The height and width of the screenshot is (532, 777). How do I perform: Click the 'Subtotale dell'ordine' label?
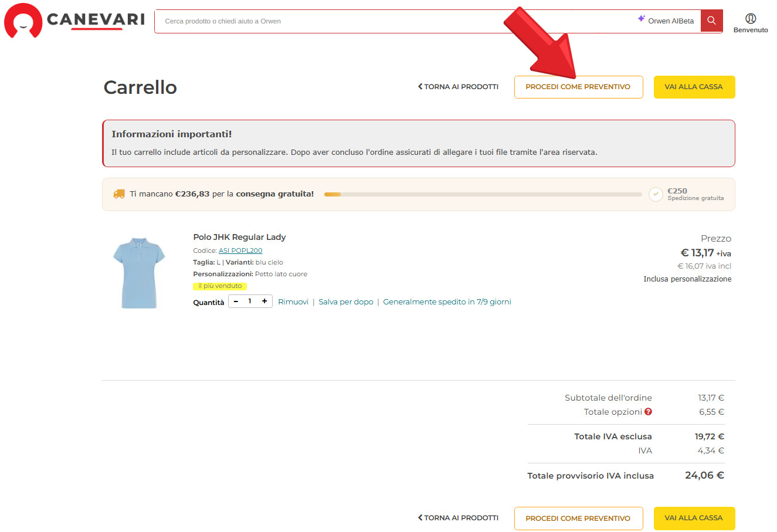coord(608,398)
